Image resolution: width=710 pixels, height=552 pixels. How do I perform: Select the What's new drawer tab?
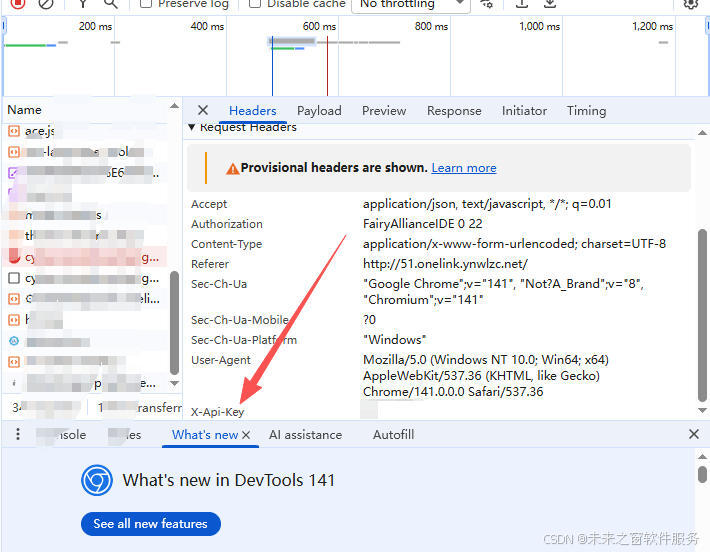[x=205, y=435]
